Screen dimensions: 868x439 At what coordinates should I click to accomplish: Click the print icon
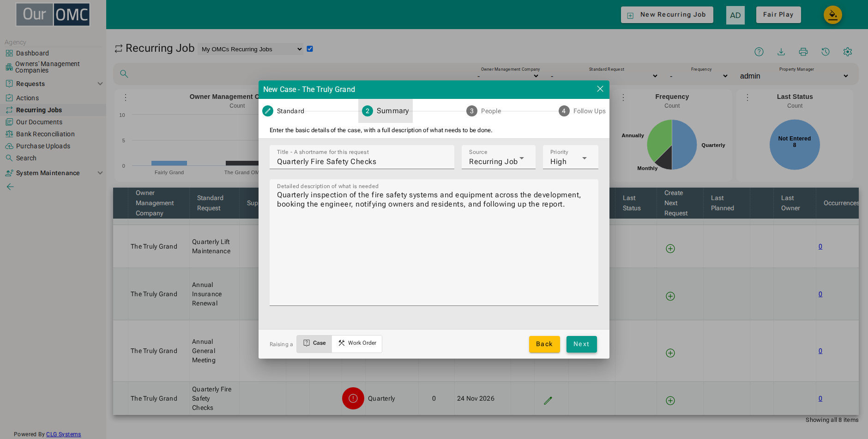(803, 52)
